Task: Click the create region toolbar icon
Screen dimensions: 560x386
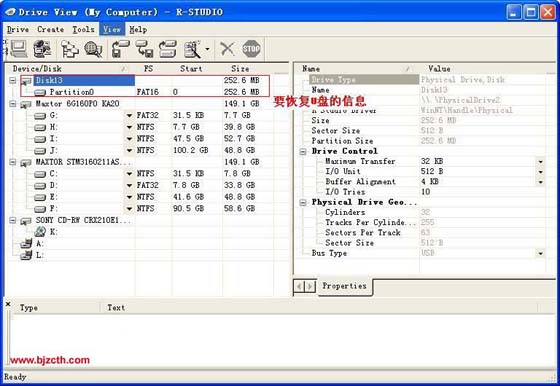Action: 168,49
